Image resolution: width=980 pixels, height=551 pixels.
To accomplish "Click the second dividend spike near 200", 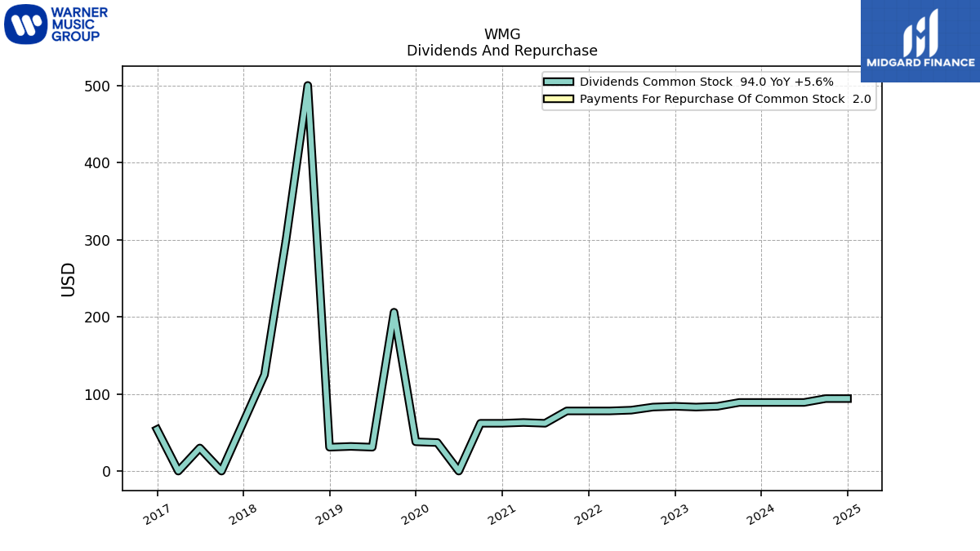I will (394, 313).
